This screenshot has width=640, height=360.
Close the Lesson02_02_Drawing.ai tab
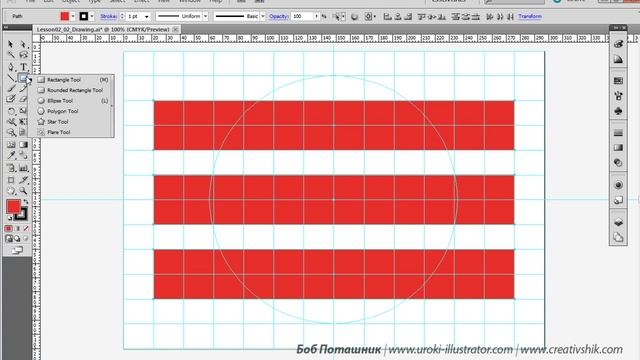click(175, 29)
